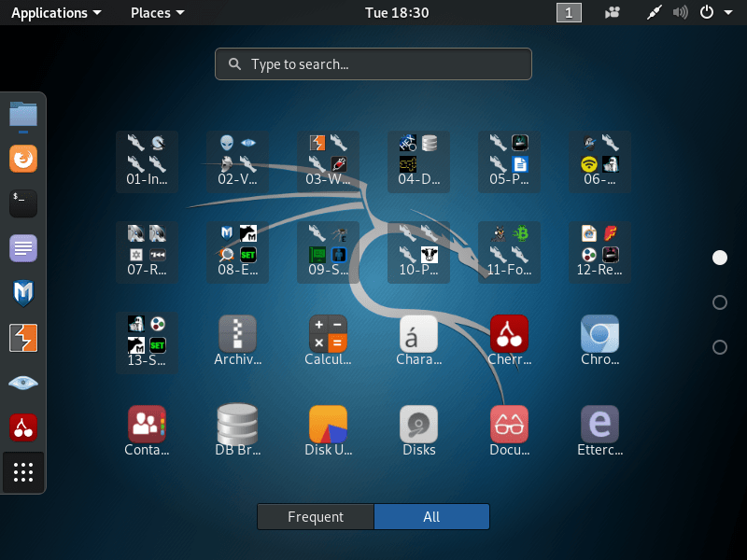Switch to the Frequent tab
The height and width of the screenshot is (560, 747).
pyautogui.click(x=316, y=517)
